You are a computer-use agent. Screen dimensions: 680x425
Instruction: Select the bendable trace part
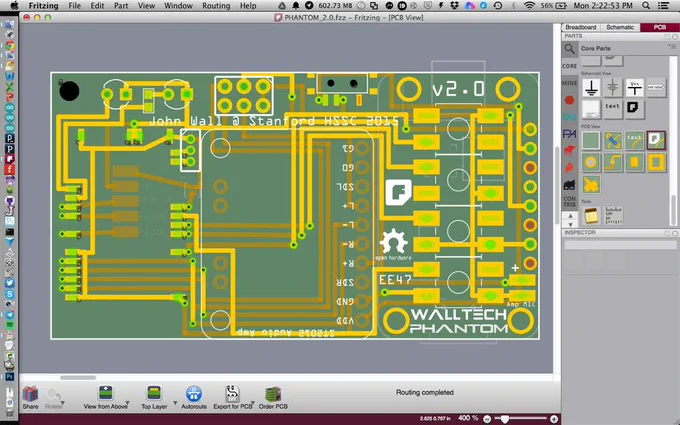tap(612, 163)
